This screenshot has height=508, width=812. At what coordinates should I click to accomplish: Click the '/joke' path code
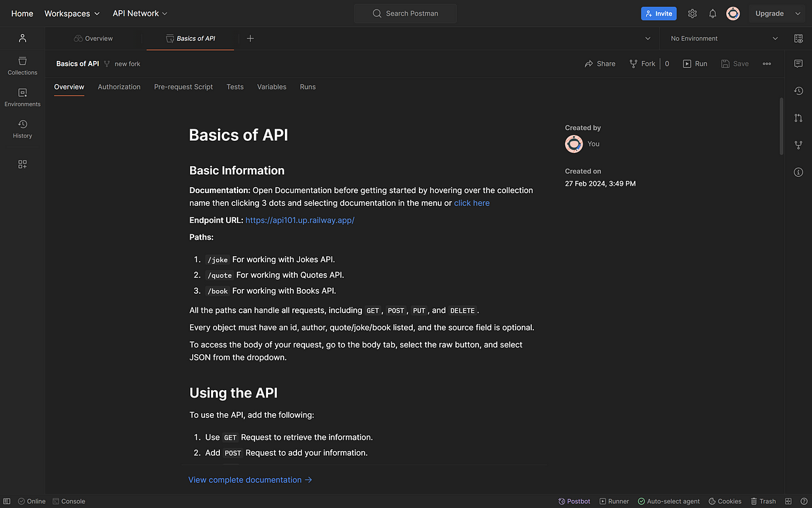click(x=218, y=260)
